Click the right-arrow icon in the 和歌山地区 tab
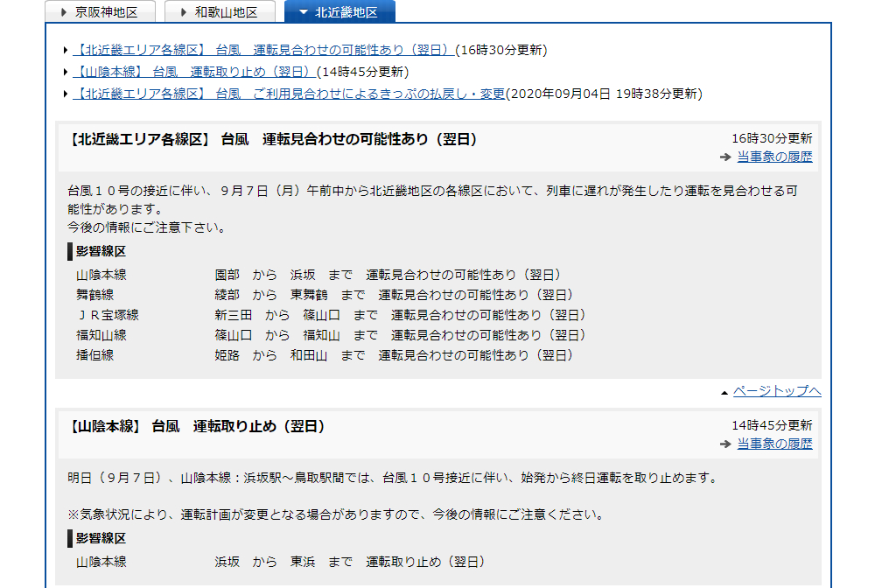 click(x=183, y=12)
